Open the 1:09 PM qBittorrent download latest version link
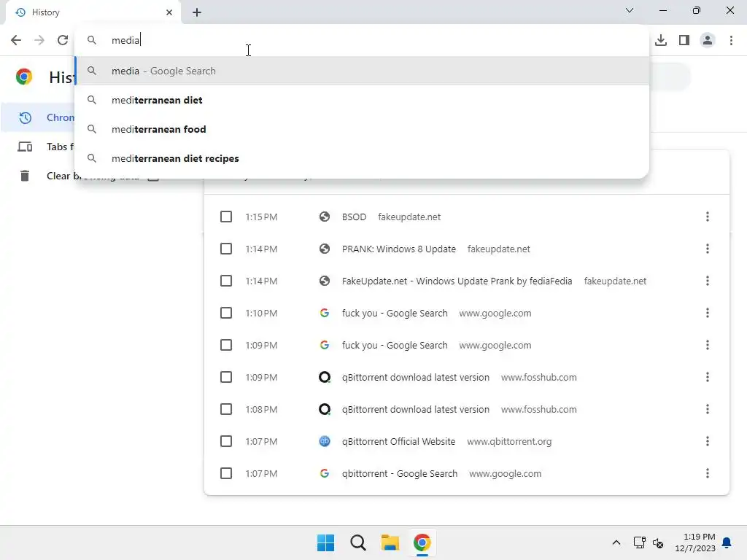Viewport: 747px width, 560px height. pos(415,377)
